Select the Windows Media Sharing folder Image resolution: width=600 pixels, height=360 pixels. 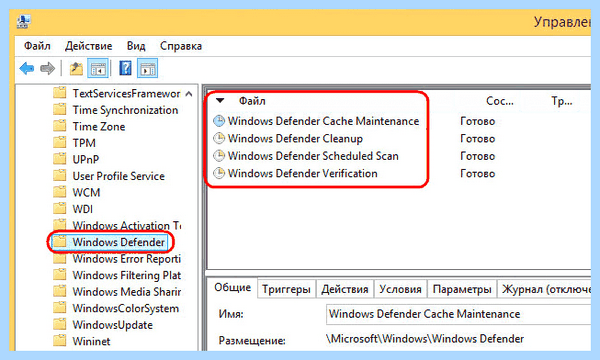(127, 292)
